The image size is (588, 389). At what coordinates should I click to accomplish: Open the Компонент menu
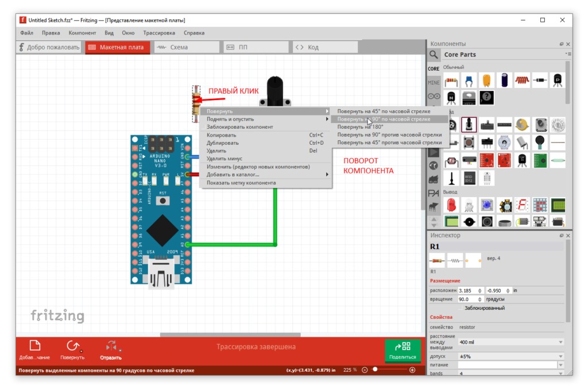click(x=82, y=33)
